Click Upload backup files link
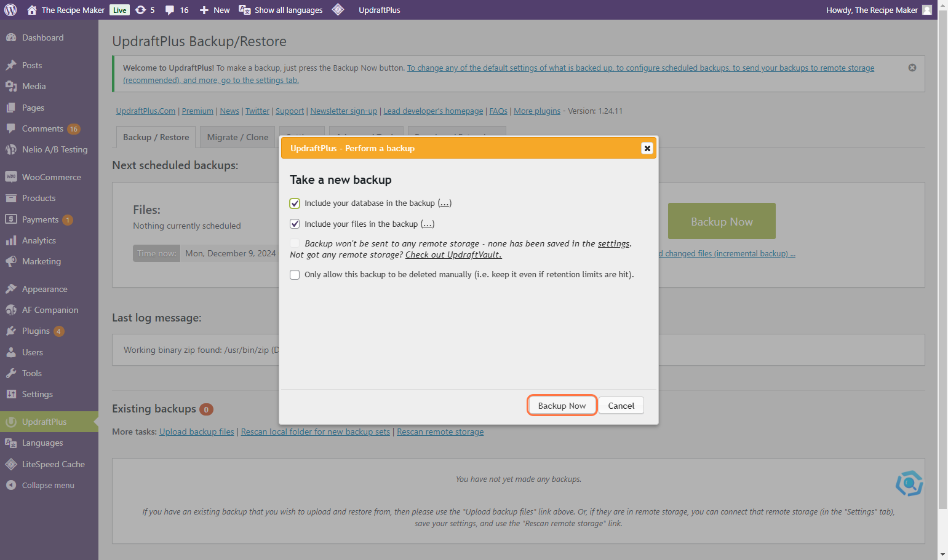The image size is (948, 560). (x=197, y=432)
